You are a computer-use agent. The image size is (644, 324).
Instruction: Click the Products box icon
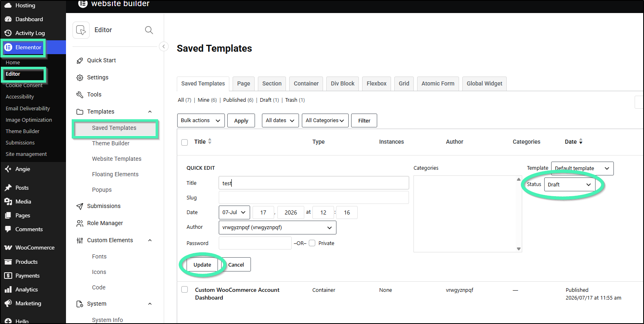(x=8, y=262)
